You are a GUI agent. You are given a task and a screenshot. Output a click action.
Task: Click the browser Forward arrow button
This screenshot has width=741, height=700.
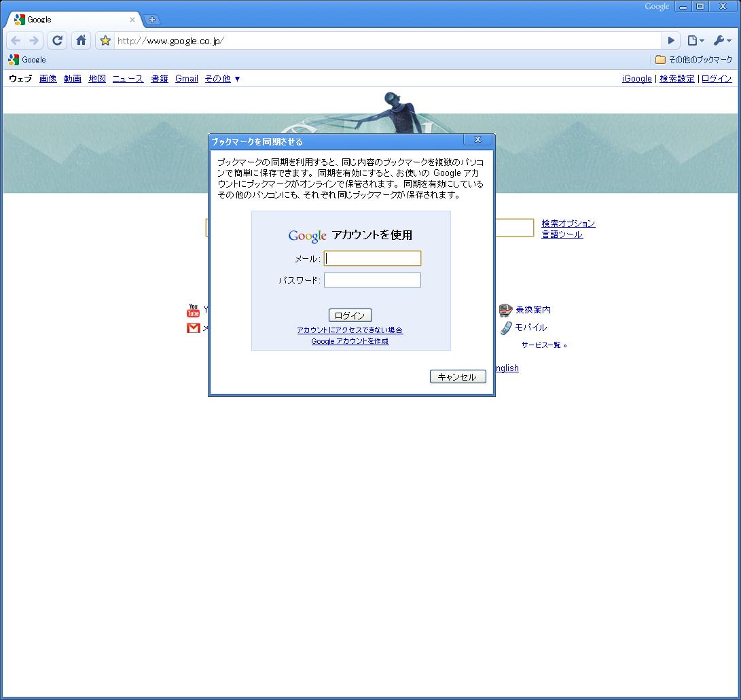click(x=34, y=41)
